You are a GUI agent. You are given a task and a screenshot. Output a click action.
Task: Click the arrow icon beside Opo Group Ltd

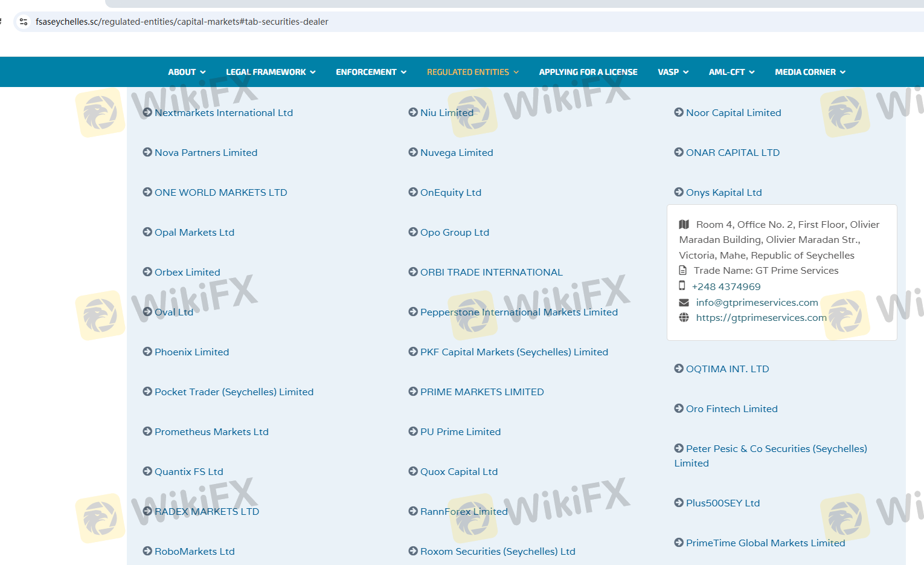pos(413,231)
